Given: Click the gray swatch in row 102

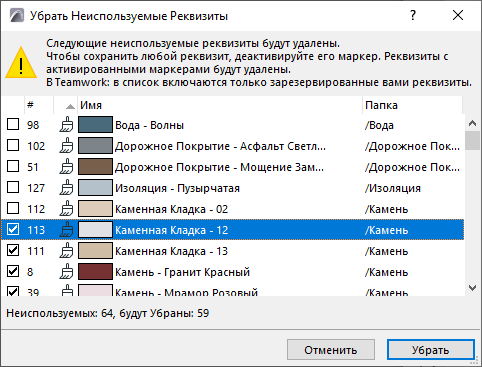Looking at the screenshot, I should (95, 146).
